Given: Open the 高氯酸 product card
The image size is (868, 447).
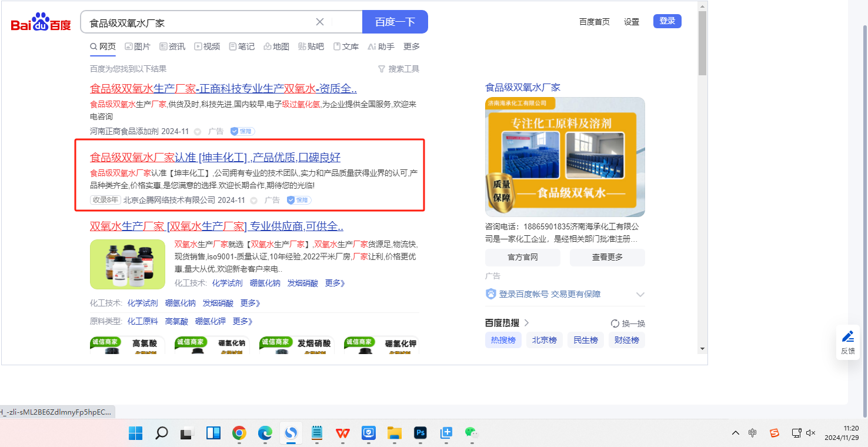Looking at the screenshot, I should pos(128,345).
